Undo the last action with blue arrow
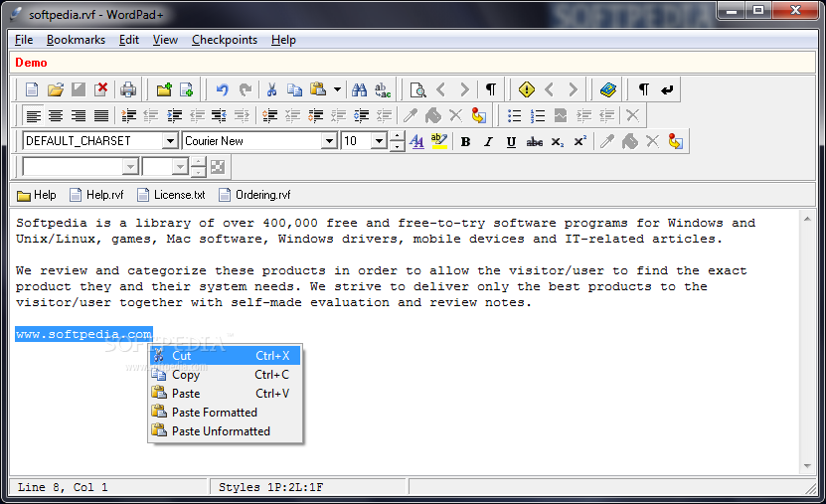826x504 pixels. click(222, 89)
